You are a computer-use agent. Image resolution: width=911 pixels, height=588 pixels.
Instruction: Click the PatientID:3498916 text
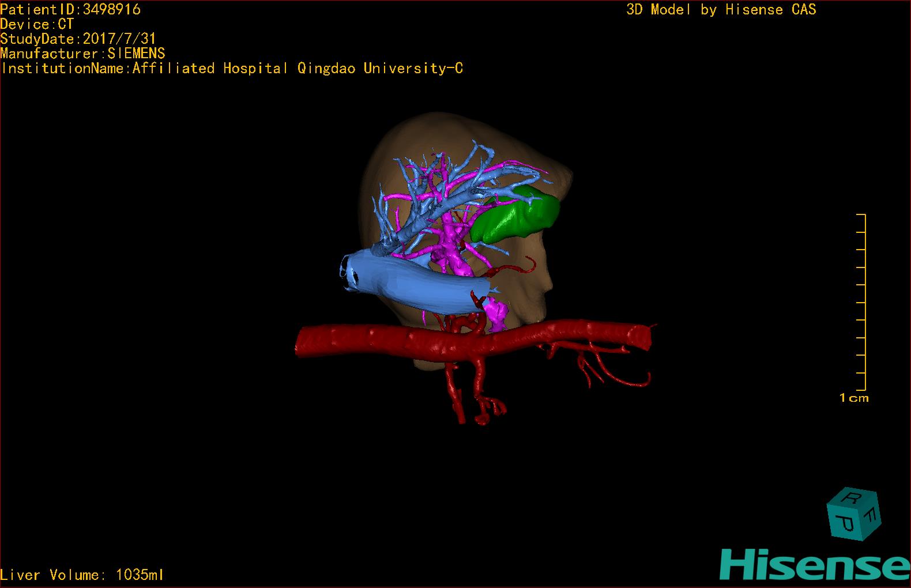point(70,9)
